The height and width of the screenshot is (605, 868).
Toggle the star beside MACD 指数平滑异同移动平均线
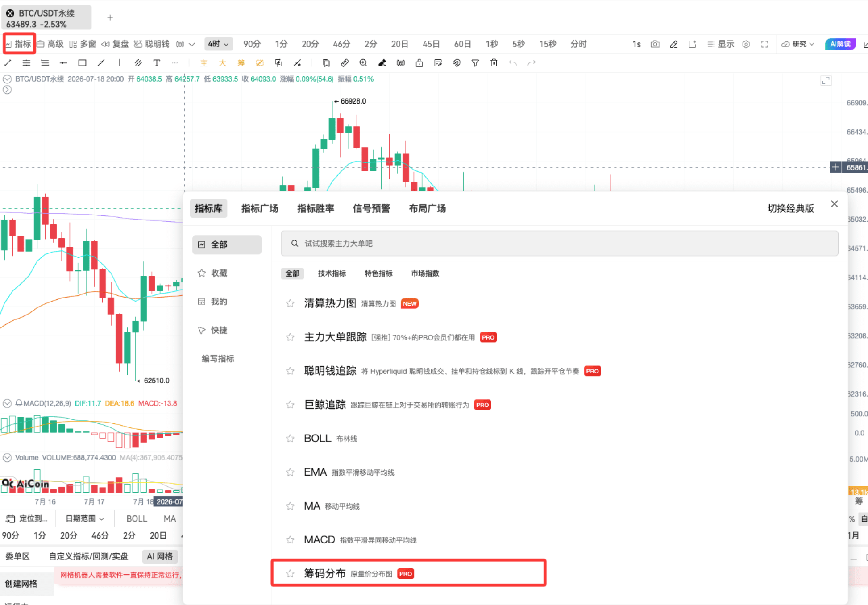pyautogui.click(x=290, y=540)
